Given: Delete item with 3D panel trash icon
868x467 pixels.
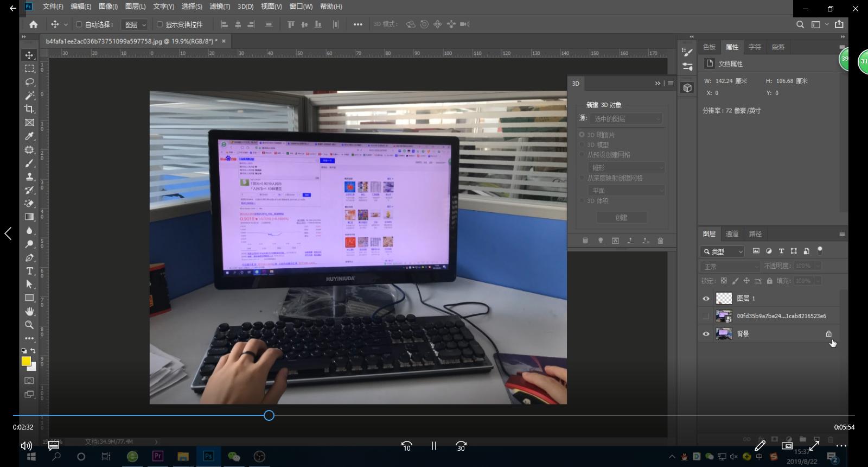Looking at the screenshot, I should pos(660,241).
